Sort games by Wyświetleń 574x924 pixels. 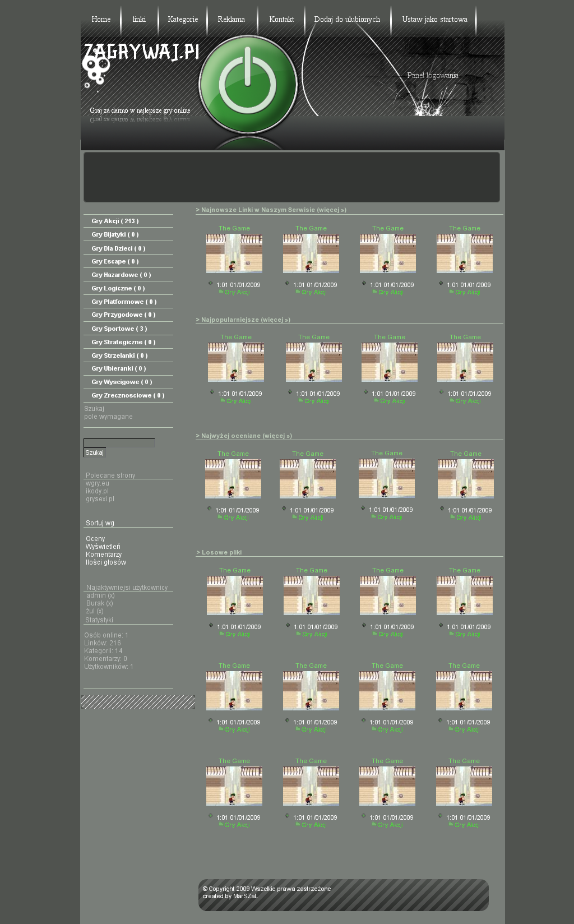coord(103,547)
